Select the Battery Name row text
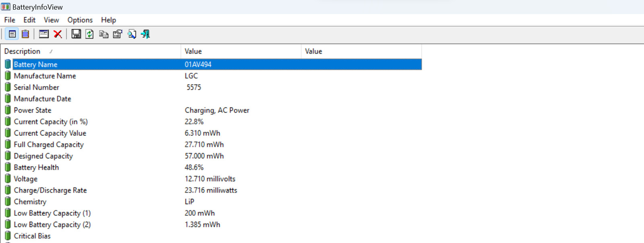Image resolution: width=644 pixels, height=243 pixels. (35, 64)
